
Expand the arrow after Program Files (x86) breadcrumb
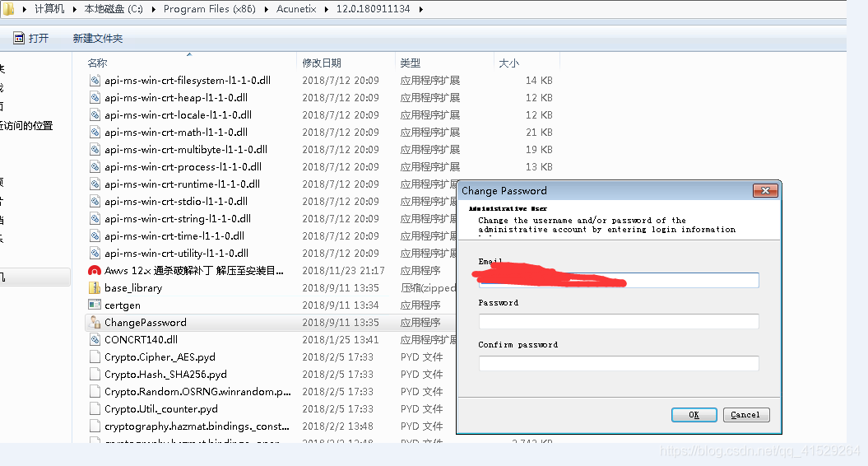tap(267, 9)
